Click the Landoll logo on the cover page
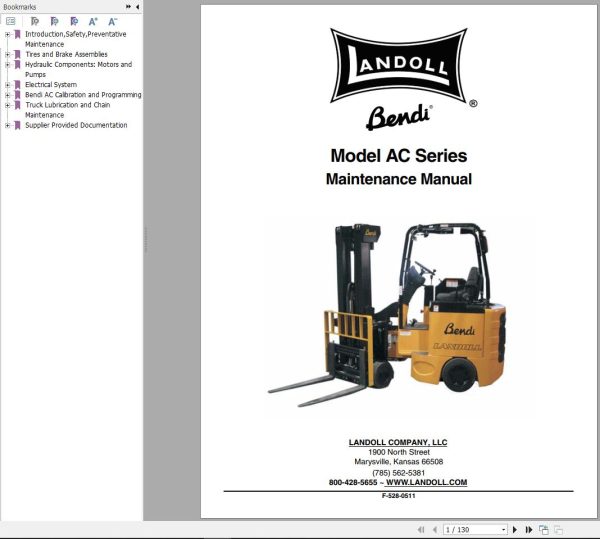 [x=399, y=65]
